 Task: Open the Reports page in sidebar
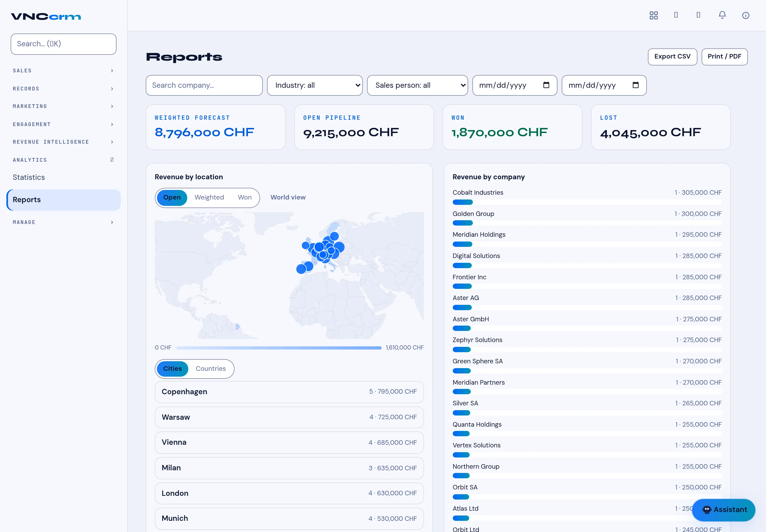63,200
